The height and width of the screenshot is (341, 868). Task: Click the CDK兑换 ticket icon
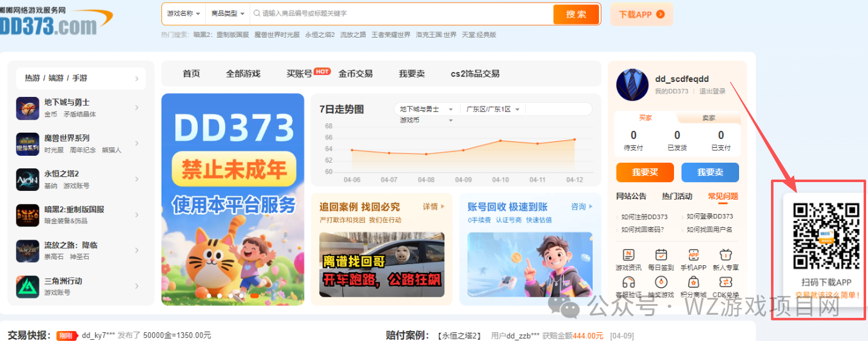[725, 282]
